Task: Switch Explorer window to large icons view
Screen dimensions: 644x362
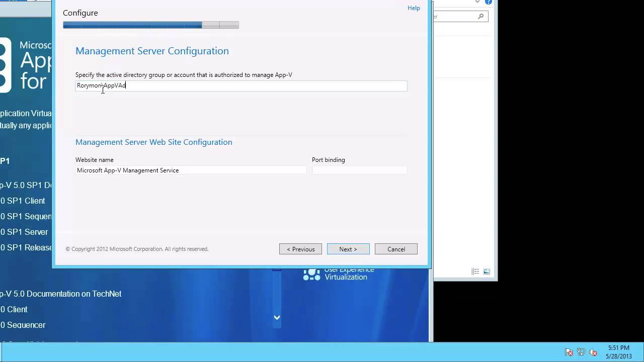Action: [x=487, y=271]
